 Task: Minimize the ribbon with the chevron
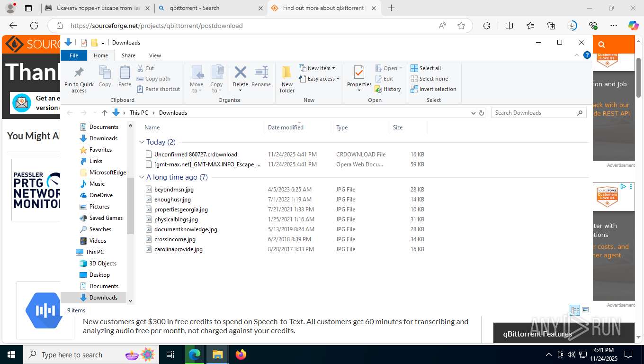pos(577,55)
